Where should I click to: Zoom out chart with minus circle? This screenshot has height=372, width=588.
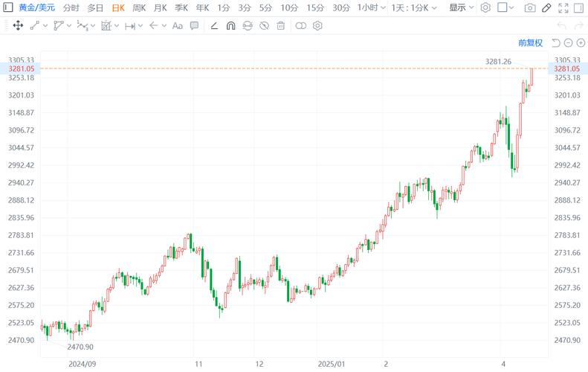pos(568,43)
